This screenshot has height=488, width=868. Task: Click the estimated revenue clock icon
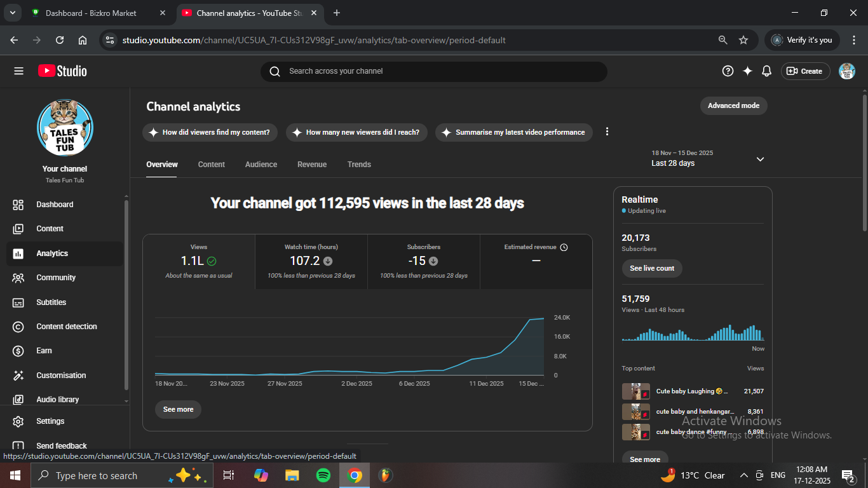[x=564, y=247]
